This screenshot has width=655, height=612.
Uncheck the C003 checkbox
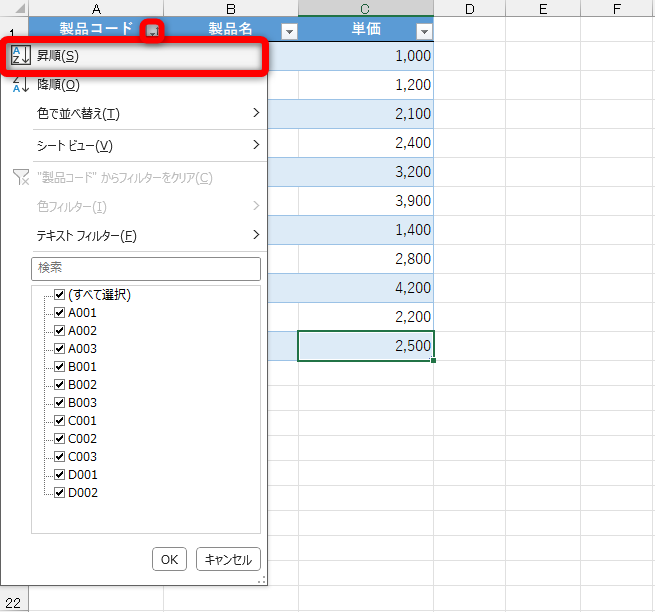(59, 456)
